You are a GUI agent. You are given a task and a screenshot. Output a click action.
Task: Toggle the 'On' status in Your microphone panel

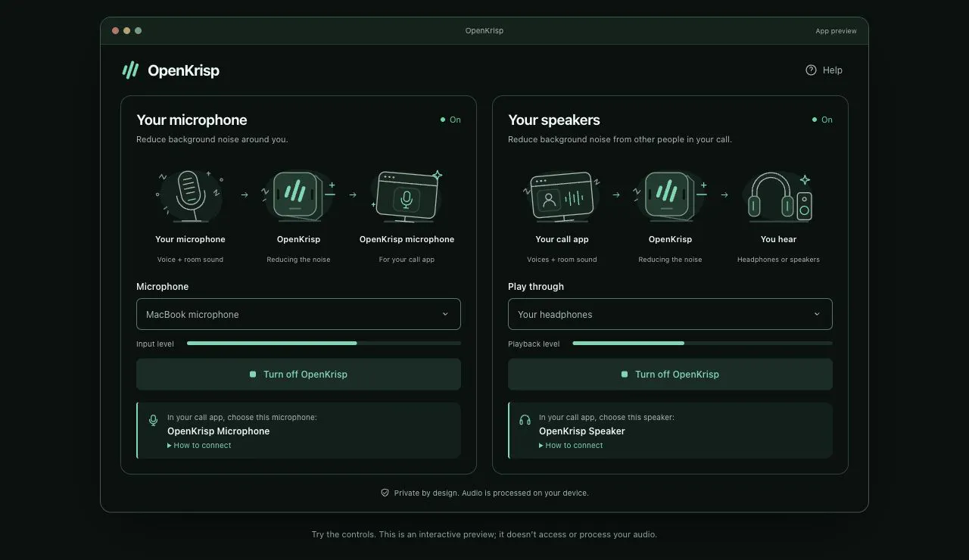pos(450,120)
